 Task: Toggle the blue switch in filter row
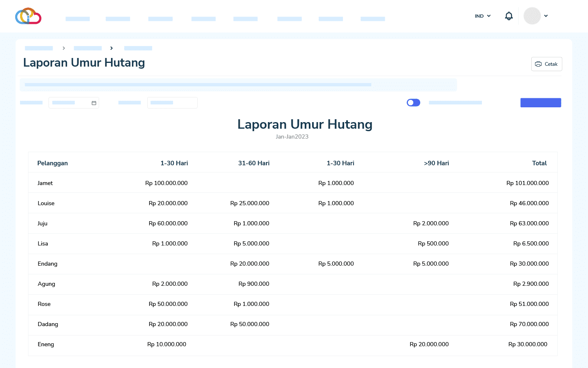tap(413, 102)
